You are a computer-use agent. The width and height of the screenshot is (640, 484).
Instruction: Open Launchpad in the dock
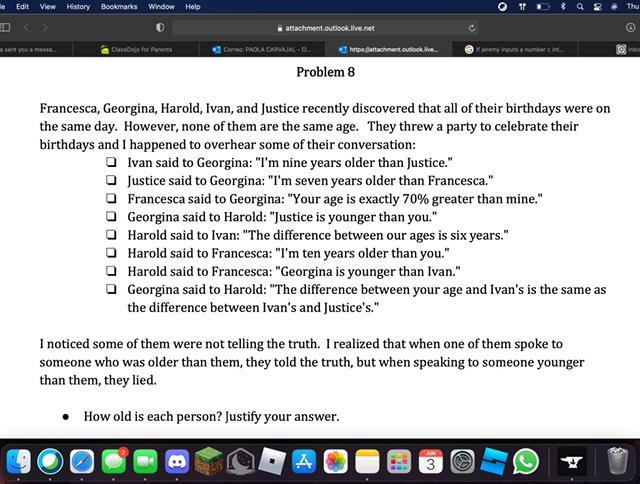399,462
